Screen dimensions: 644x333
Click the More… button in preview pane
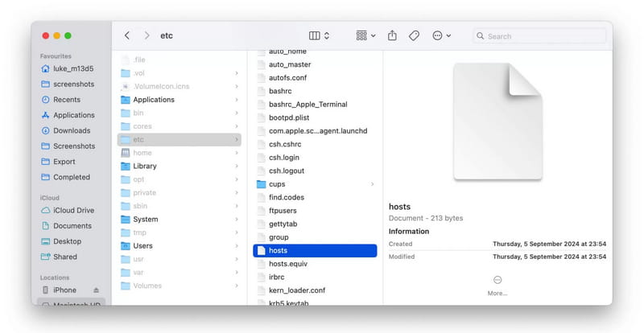[497, 286]
